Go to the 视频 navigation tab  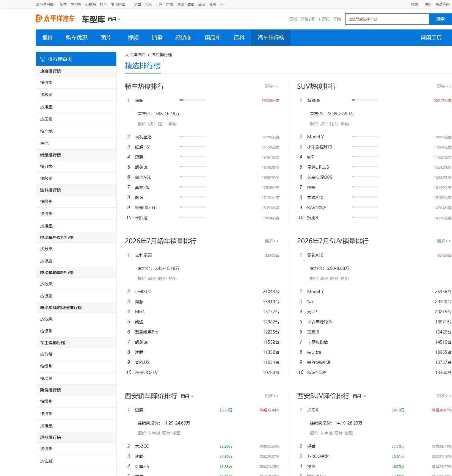tap(133, 37)
